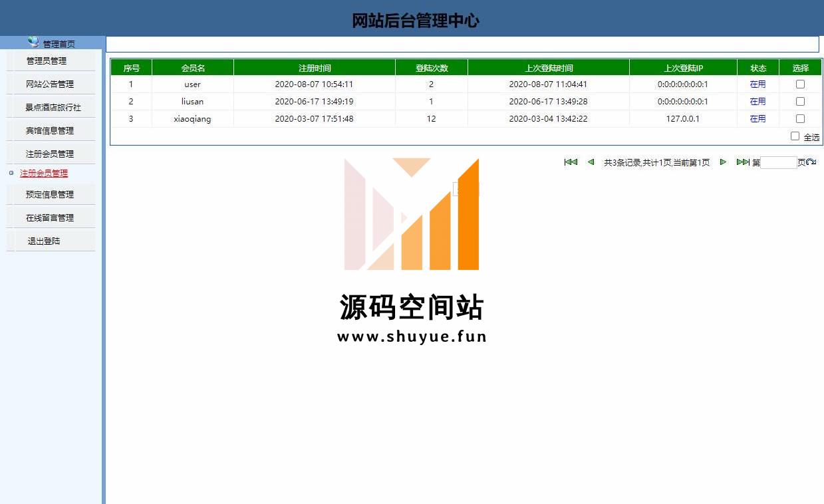Image resolution: width=824 pixels, height=504 pixels.
Task: Click login count cell 12
Action: [x=432, y=119]
